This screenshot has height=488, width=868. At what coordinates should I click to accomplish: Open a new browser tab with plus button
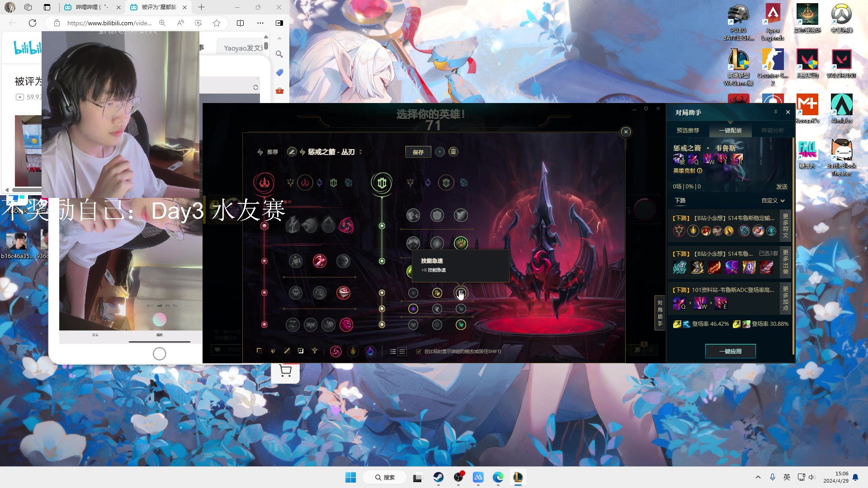click(202, 7)
